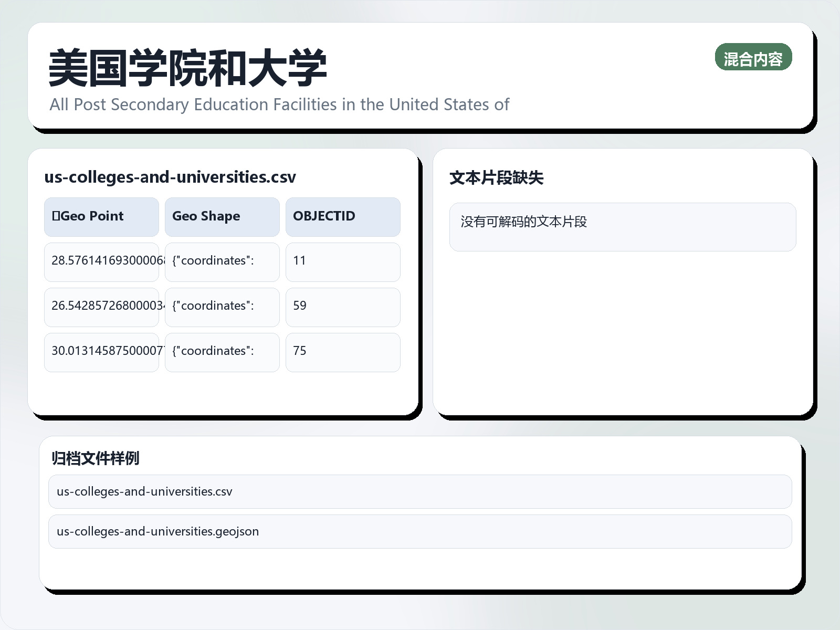This screenshot has height=630, width=840.
Task: Click the 归档文件样例 section heading
Action: point(96,457)
